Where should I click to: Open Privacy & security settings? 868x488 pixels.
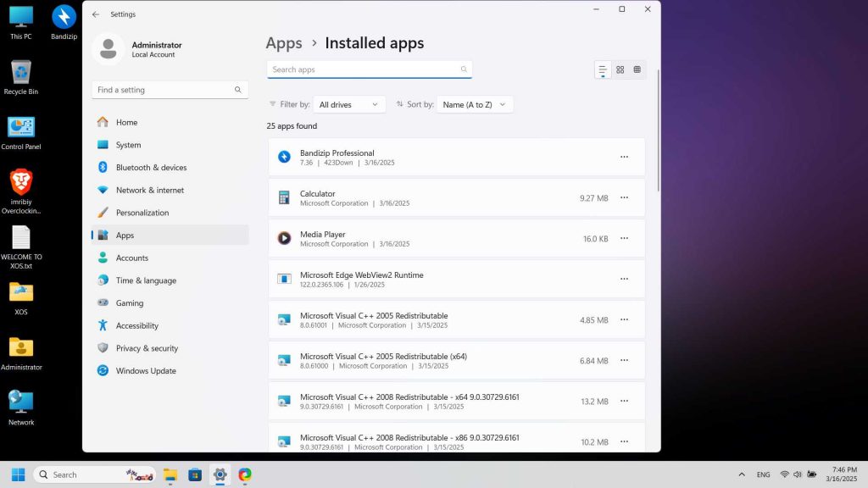point(170,348)
